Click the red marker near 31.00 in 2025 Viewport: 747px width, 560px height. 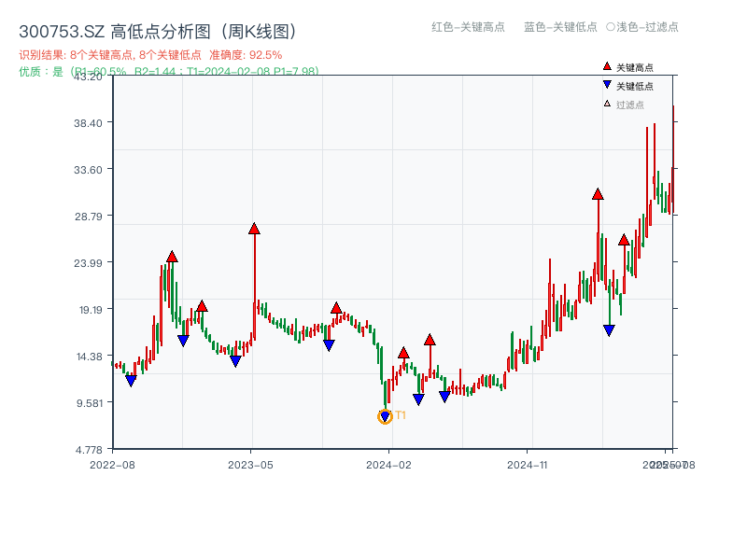coord(625,240)
